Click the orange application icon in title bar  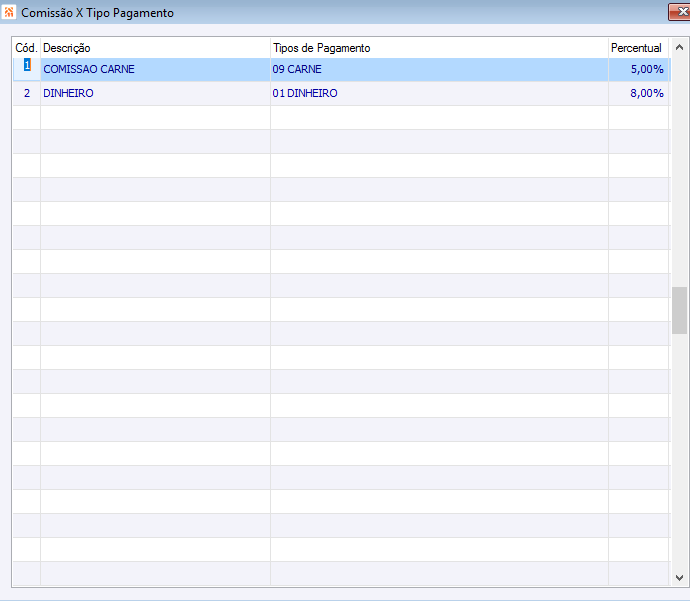(9, 12)
